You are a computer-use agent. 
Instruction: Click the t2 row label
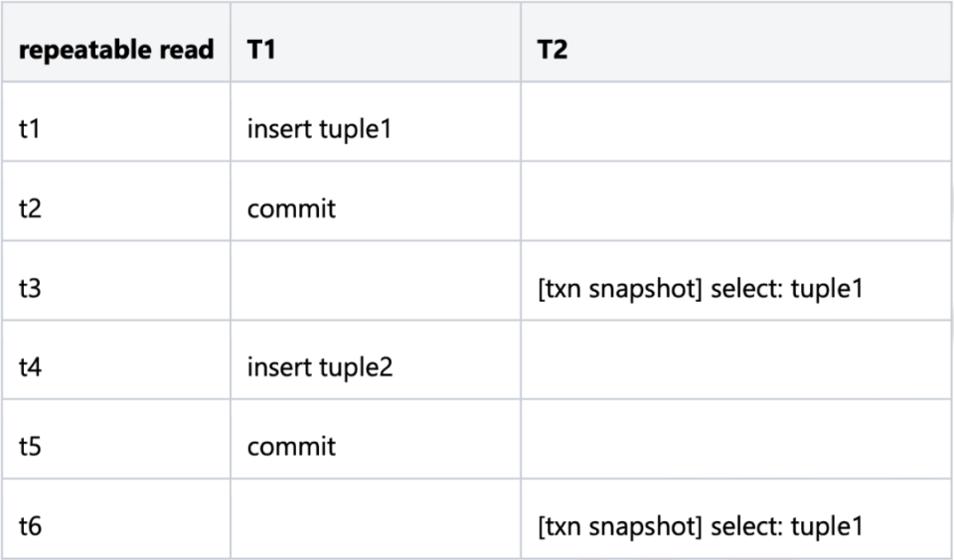(31, 209)
